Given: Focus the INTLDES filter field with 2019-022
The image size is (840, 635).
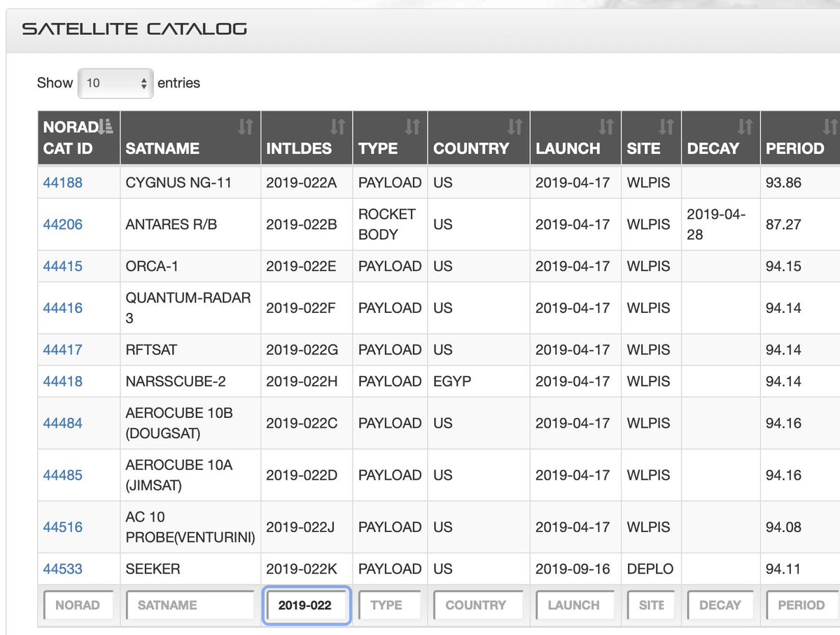Looking at the screenshot, I should (x=306, y=605).
